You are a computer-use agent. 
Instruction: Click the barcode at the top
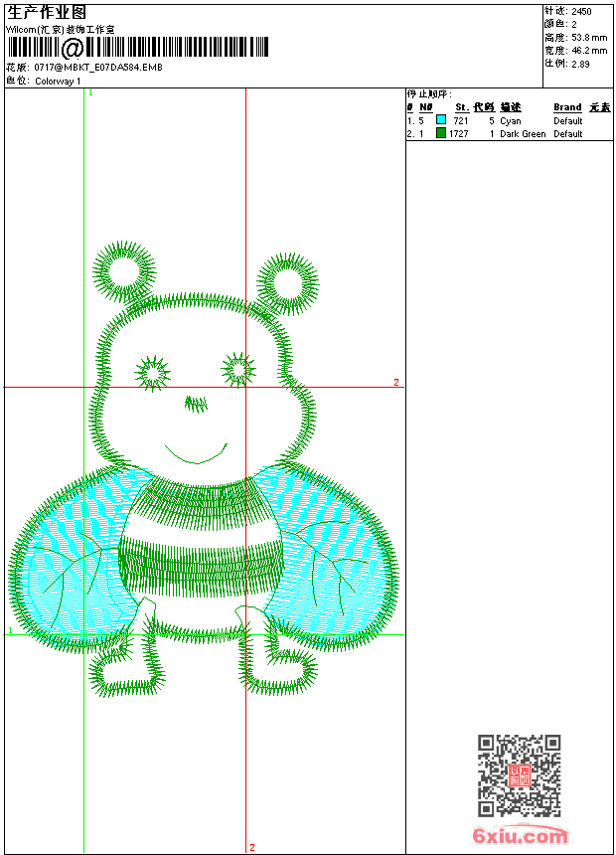click(139, 48)
